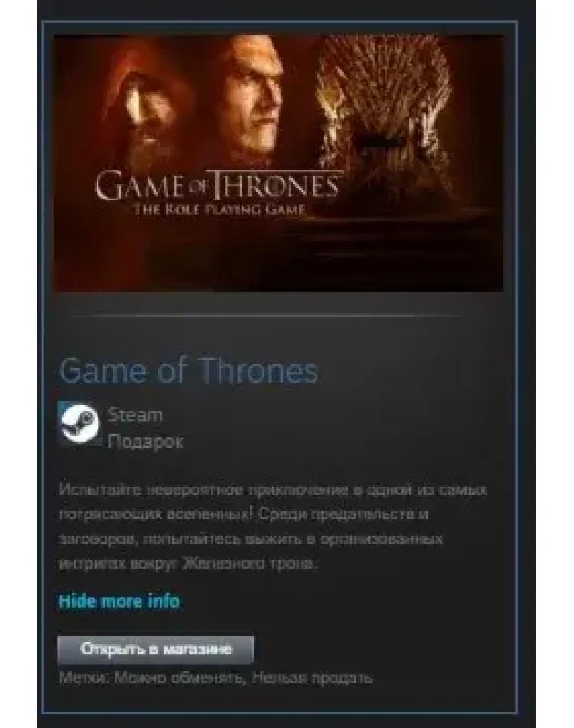Click the Метки label

(84, 678)
